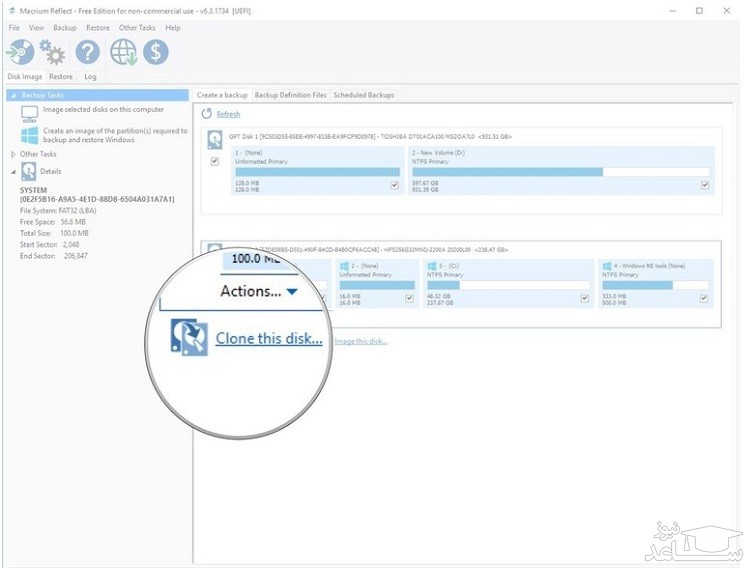750x568 pixels.
Task: Click the Help question mark icon
Action: click(x=88, y=52)
